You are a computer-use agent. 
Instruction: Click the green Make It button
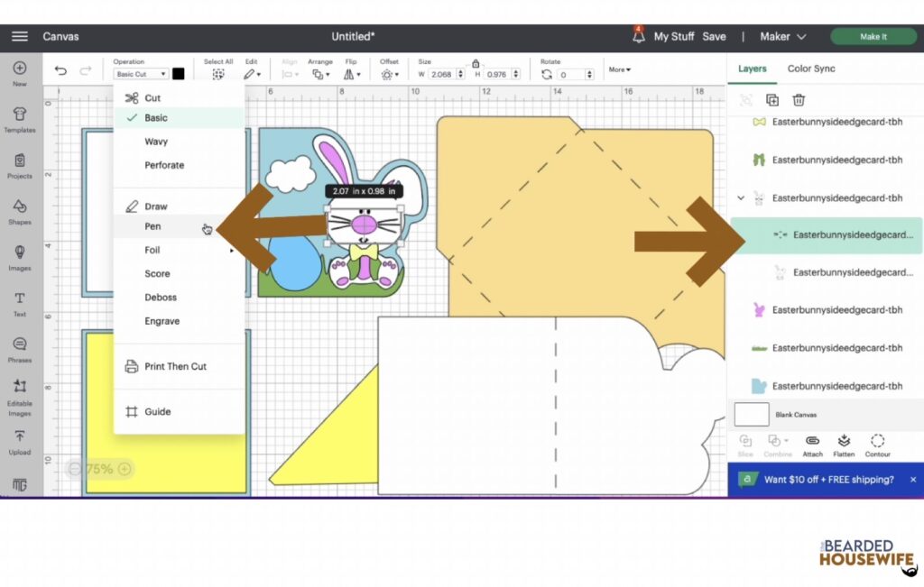(873, 37)
